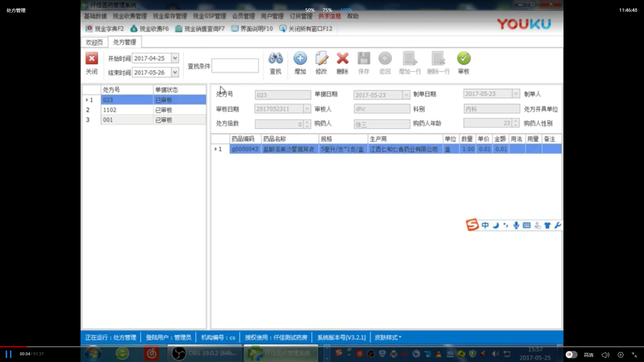Open video player settings gear
This screenshot has width=644, height=362.
621,355
